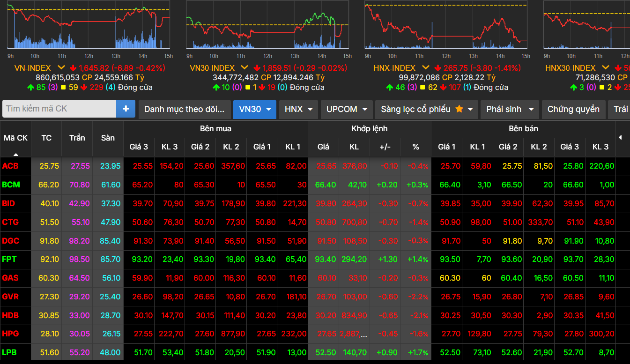This screenshot has height=364, width=630.
Task: Click the ACB ticker symbol
Action: pos(10,166)
